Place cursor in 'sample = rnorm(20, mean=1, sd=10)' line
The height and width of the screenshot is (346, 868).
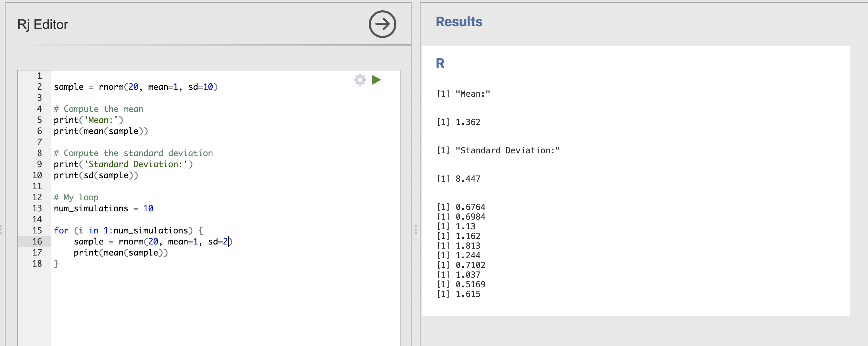[136, 87]
